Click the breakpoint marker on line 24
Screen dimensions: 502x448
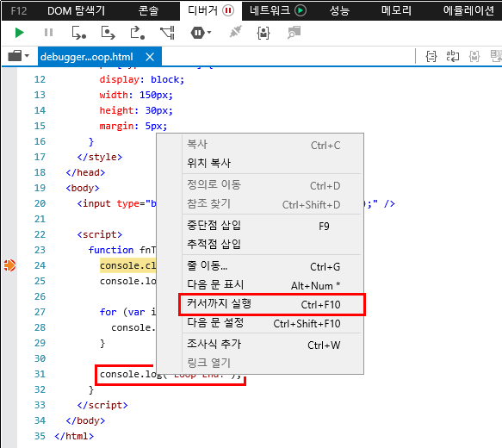[9, 265]
